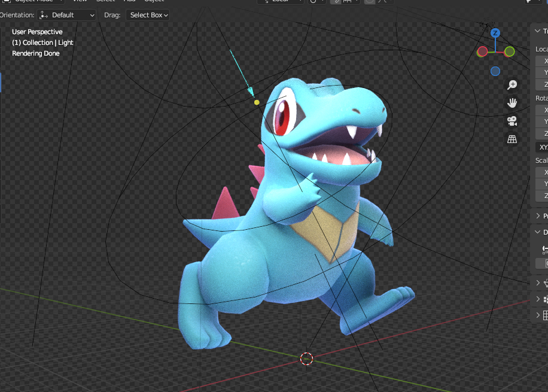Click the zoom magnifier viewport icon
This screenshot has width=548, height=392.
[512, 85]
